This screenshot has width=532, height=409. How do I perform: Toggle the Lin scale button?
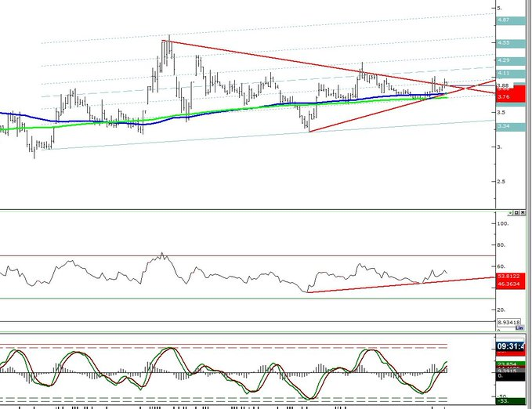click(519, 328)
